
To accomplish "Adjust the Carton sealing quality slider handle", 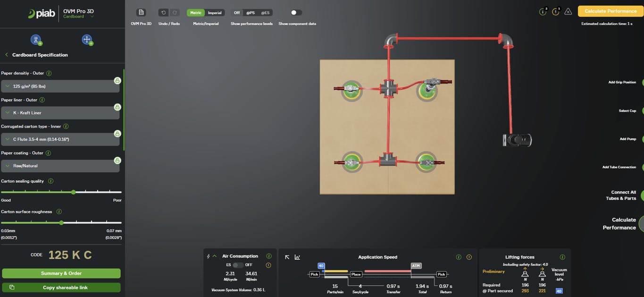I will (73, 192).
